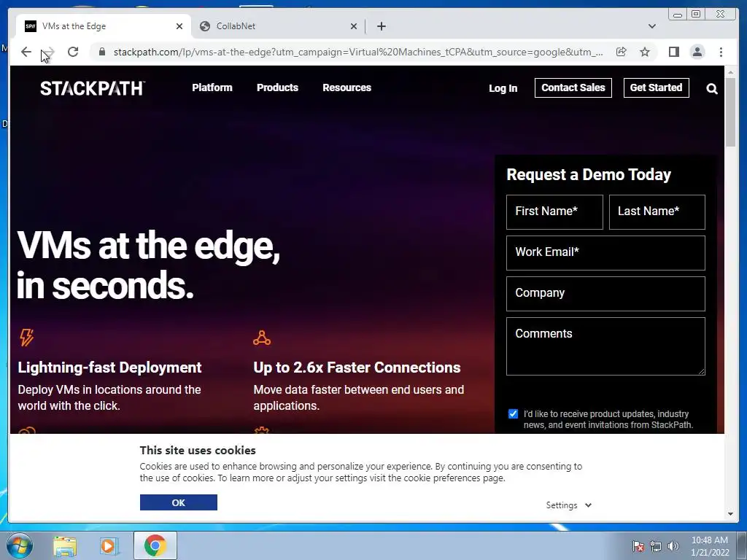Open the volume speaker tray icon
Image resolution: width=747 pixels, height=560 pixels.
[673, 546]
